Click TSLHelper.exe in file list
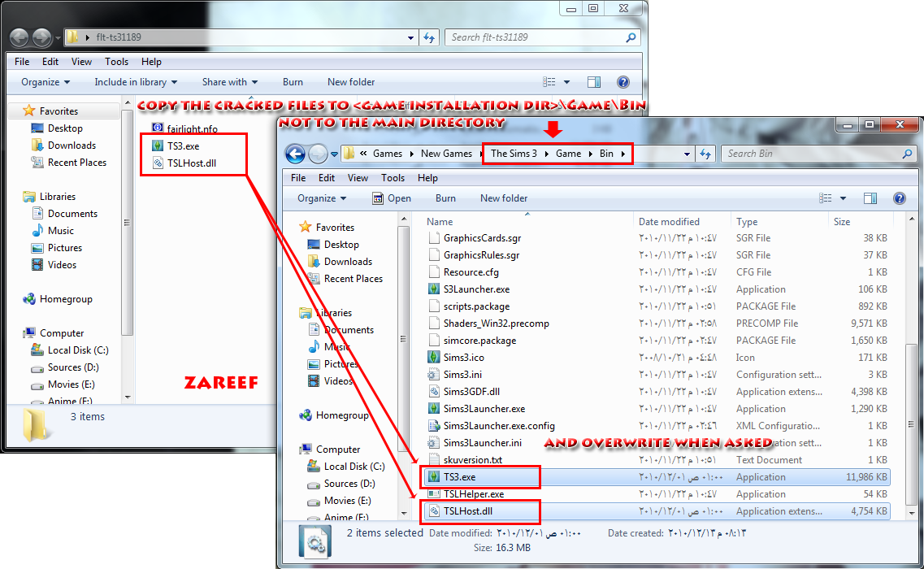The image size is (924, 569). click(x=474, y=494)
